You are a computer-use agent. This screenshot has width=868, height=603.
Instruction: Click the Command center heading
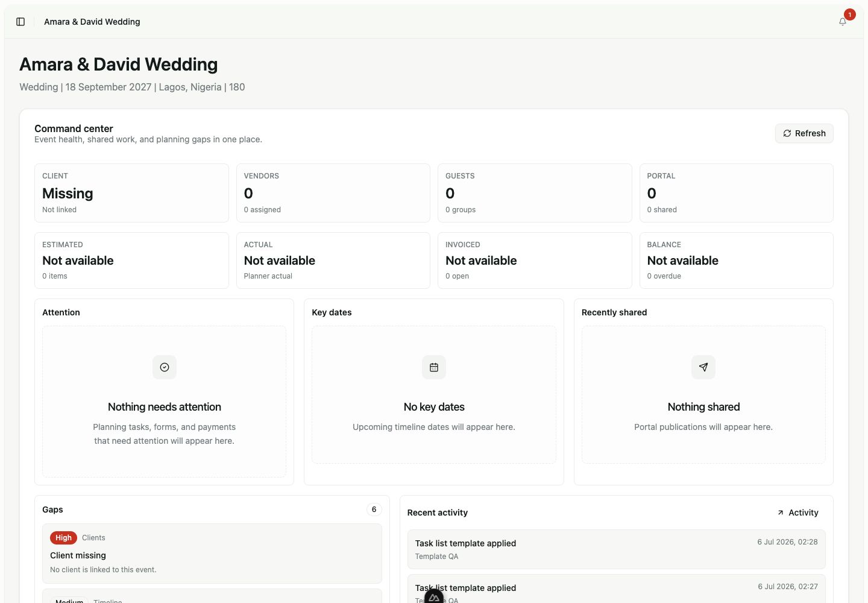[x=74, y=128]
